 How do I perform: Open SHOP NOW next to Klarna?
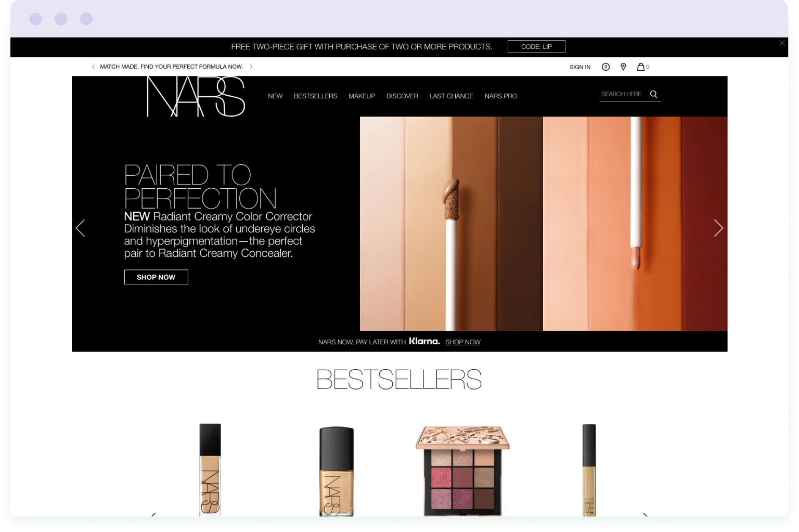pos(462,342)
